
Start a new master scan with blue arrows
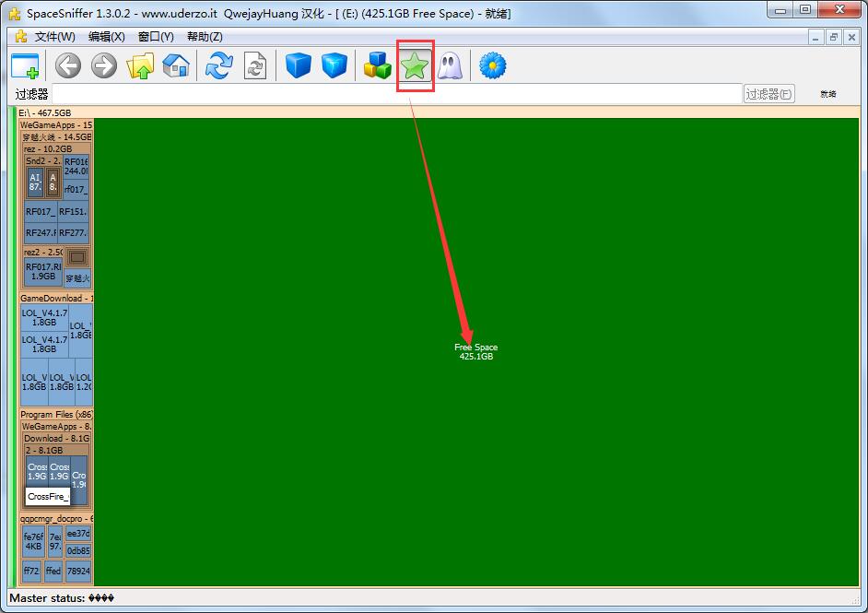click(x=218, y=65)
